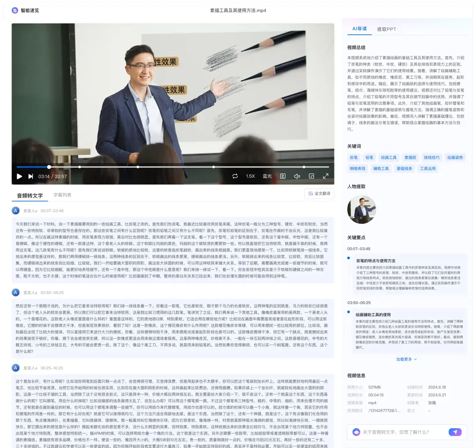Skip to the next video segment
Screen dimensions: 476x448
coord(31,176)
